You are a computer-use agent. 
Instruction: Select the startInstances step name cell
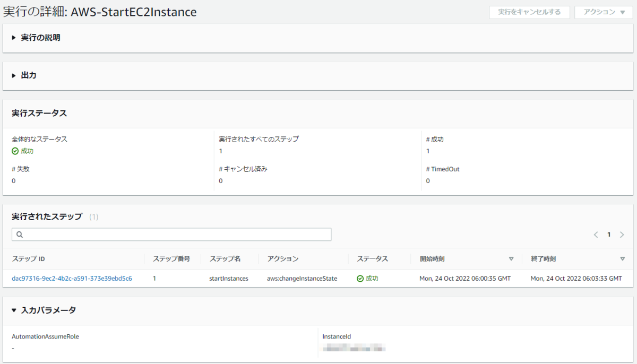[x=229, y=278]
